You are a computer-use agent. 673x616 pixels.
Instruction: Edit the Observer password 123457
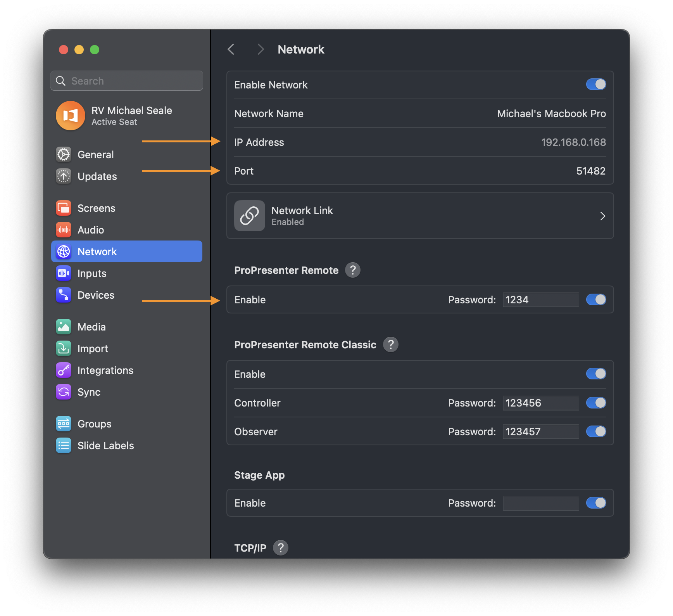click(541, 431)
